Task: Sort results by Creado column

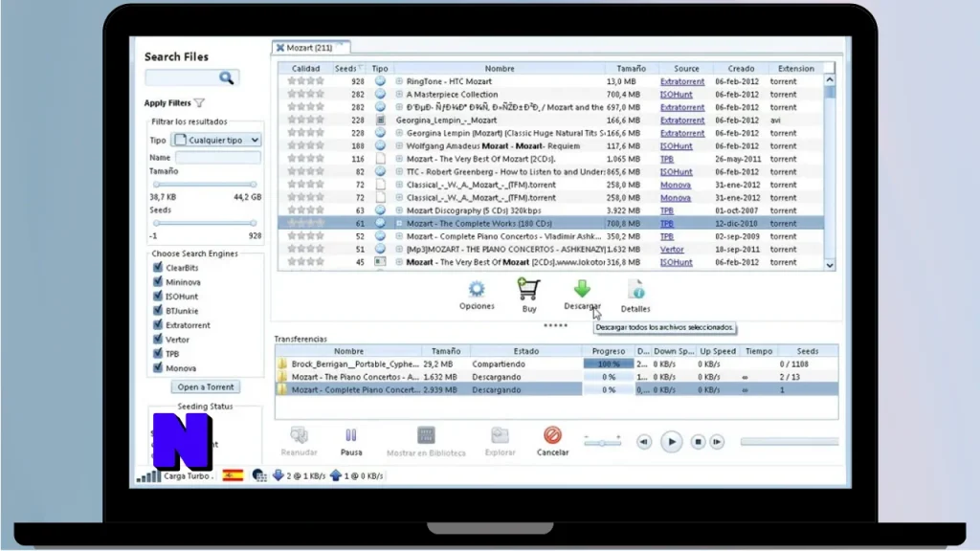Action: 741,68
